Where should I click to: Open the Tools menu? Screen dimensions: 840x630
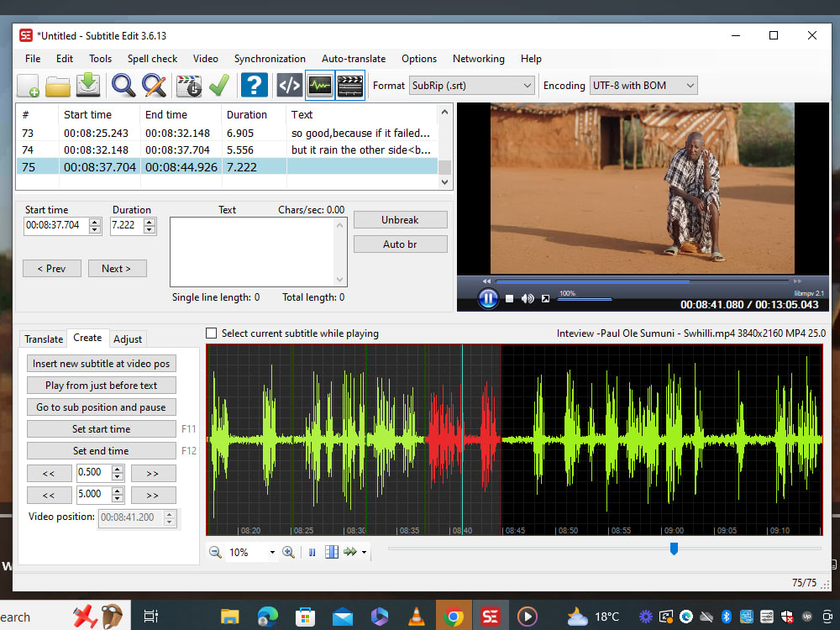(x=100, y=59)
